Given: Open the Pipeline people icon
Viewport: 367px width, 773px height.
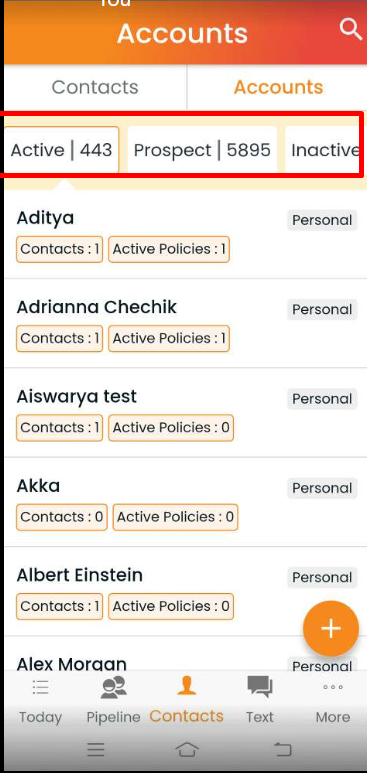Looking at the screenshot, I should [x=113, y=688].
